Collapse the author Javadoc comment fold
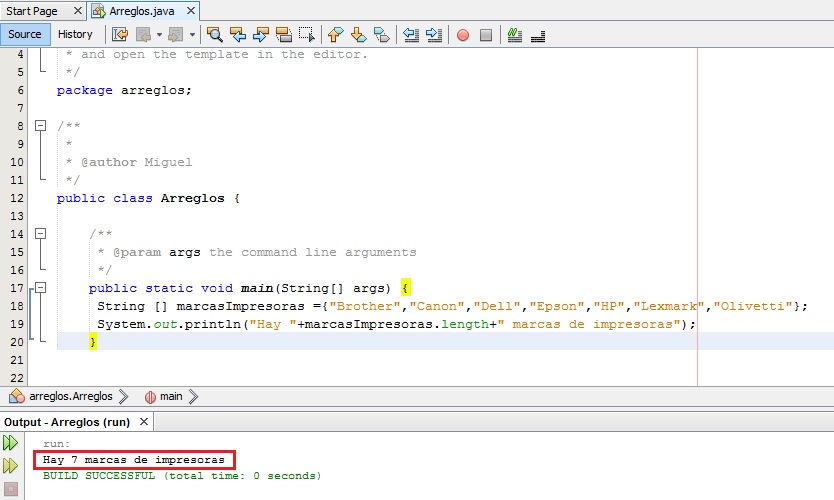The height and width of the screenshot is (500, 834). point(41,126)
